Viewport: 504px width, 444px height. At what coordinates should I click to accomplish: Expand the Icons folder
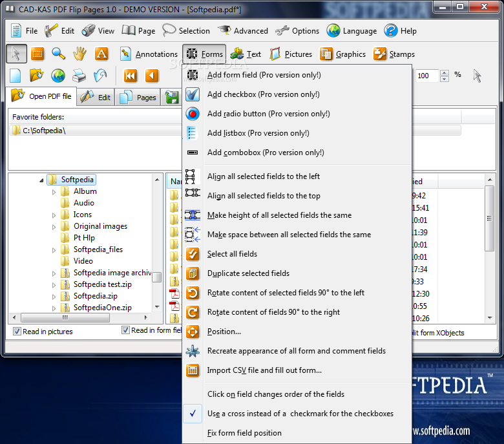[x=54, y=215]
